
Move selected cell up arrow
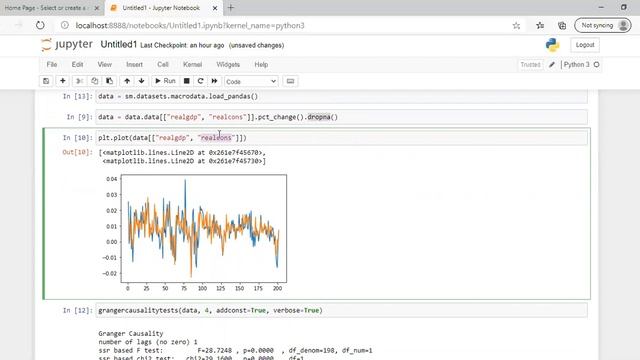pos(127,81)
